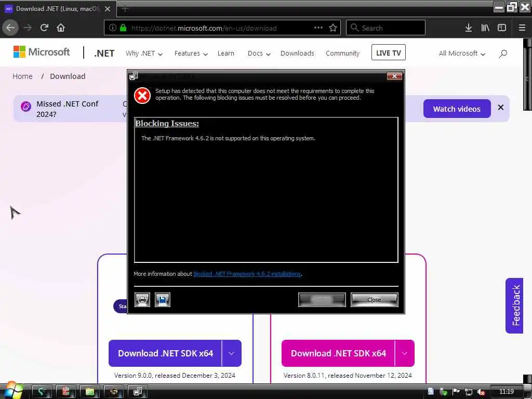The width and height of the screenshot is (532, 399).
Task: Open the Library bookmarks icon
Action: point(485,28)
